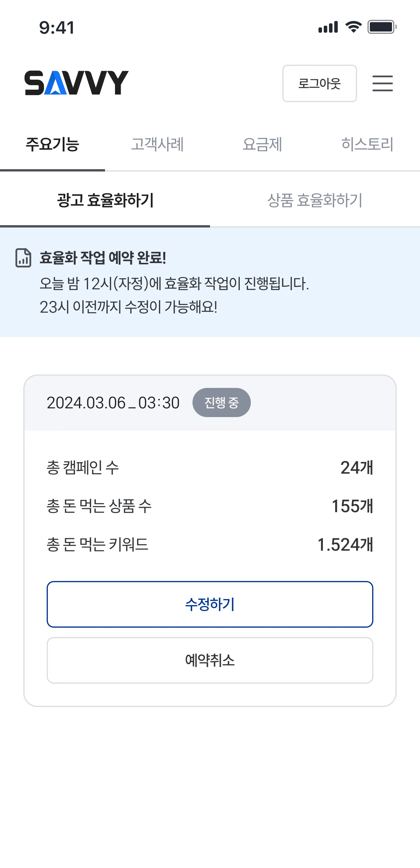Click the 2024.03.06 _ 03:30 timestamp
The height and width of the screenshot is (868, 420).
[x=113, y=403]
